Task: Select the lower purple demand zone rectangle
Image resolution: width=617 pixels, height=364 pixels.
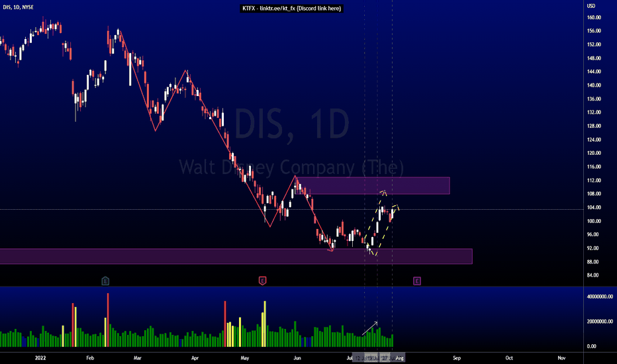Action: pyautogui.click(x=236, y=256)
